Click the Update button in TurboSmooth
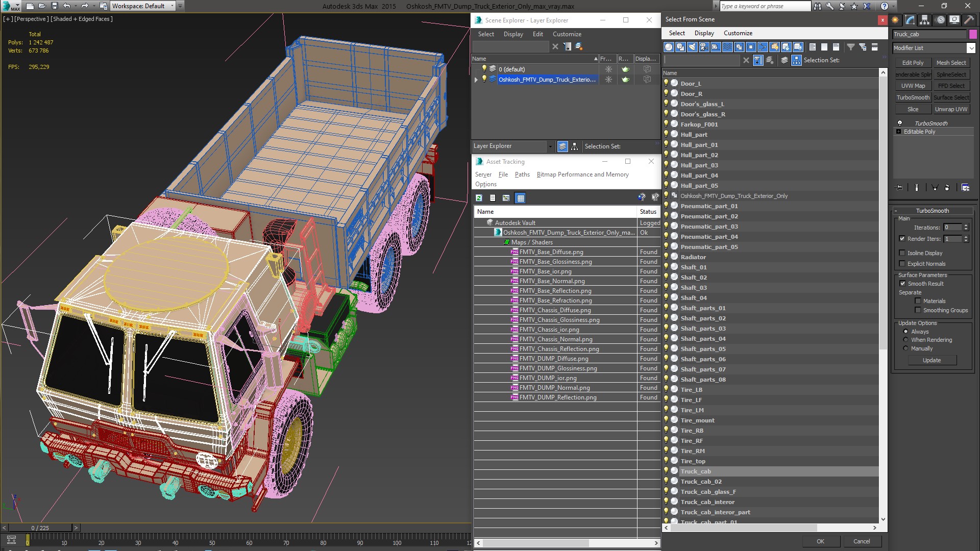 (932, 360)
